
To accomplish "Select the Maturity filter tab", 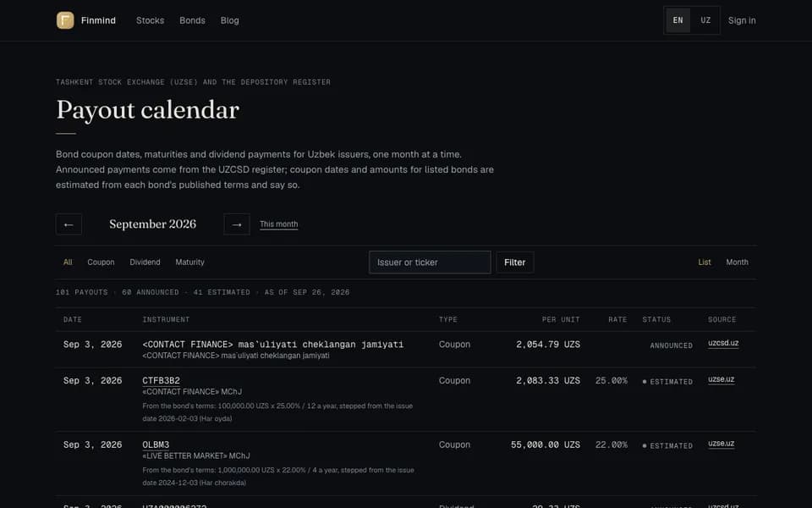I will click(190, 262).
